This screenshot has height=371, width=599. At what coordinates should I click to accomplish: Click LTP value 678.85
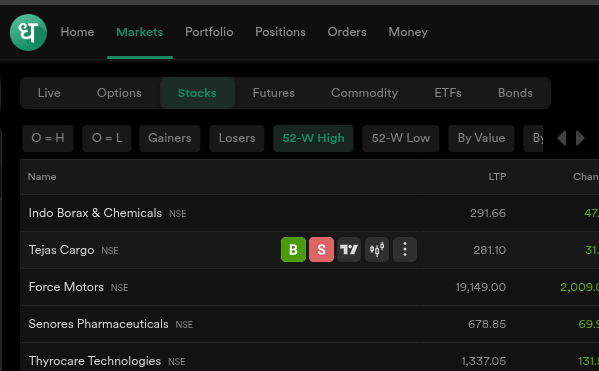click(487, 324)
